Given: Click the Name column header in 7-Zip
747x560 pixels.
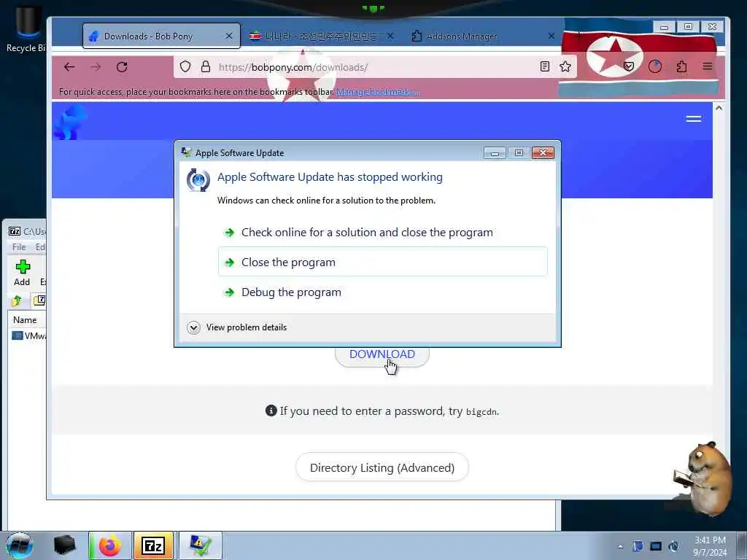Looking at the screenshot, I should [28, 320].
